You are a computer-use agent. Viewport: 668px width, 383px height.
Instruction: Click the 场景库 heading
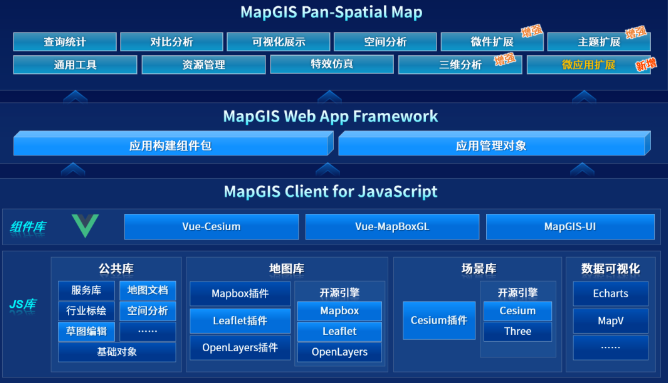click(479, 269)
